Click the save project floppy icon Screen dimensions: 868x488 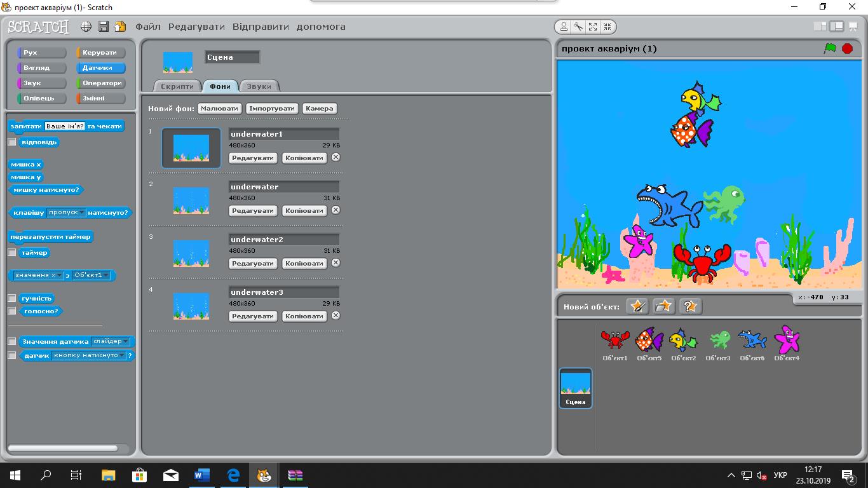click(x=103, y=27)
